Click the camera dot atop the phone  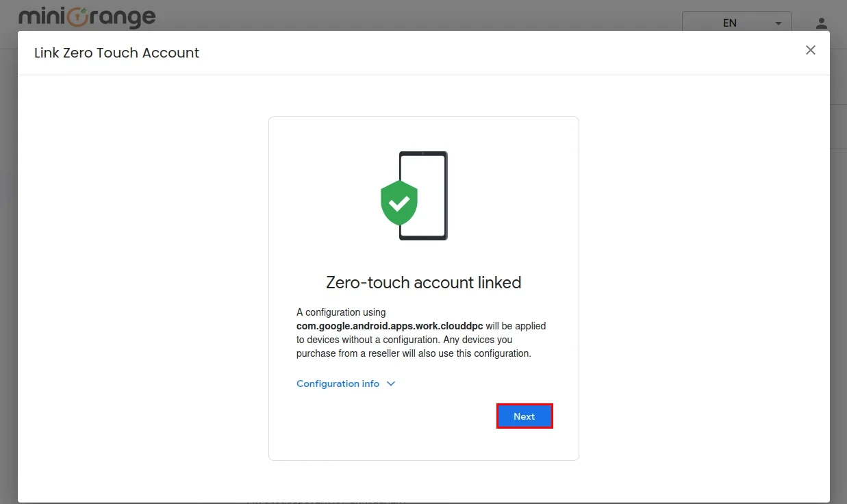tap(423, 153)
